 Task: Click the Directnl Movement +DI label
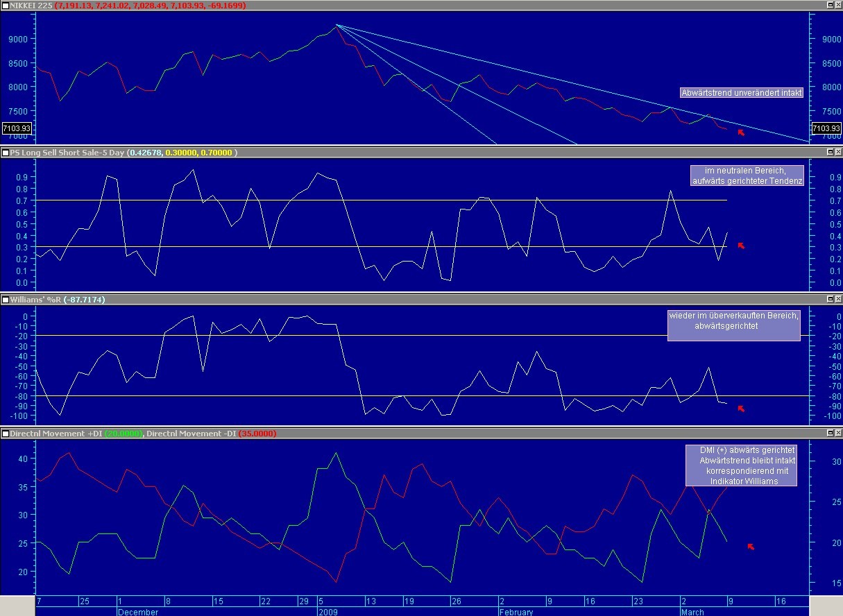(56, 434)
